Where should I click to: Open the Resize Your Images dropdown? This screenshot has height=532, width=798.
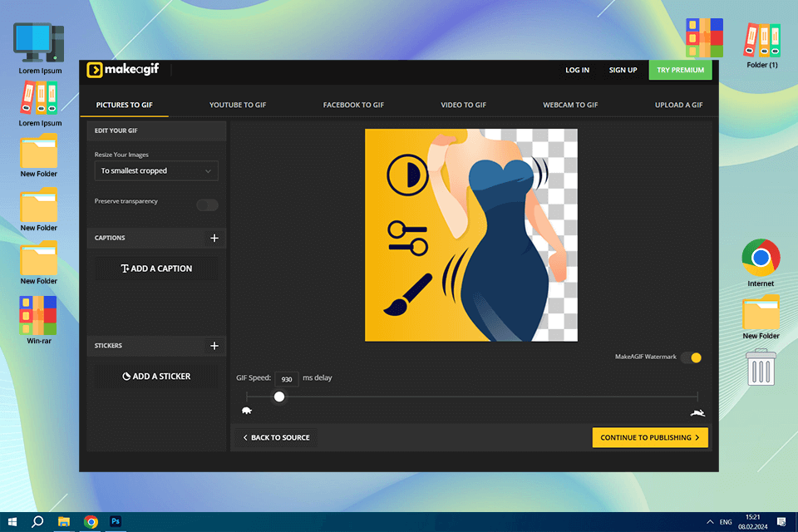[156, 170]
